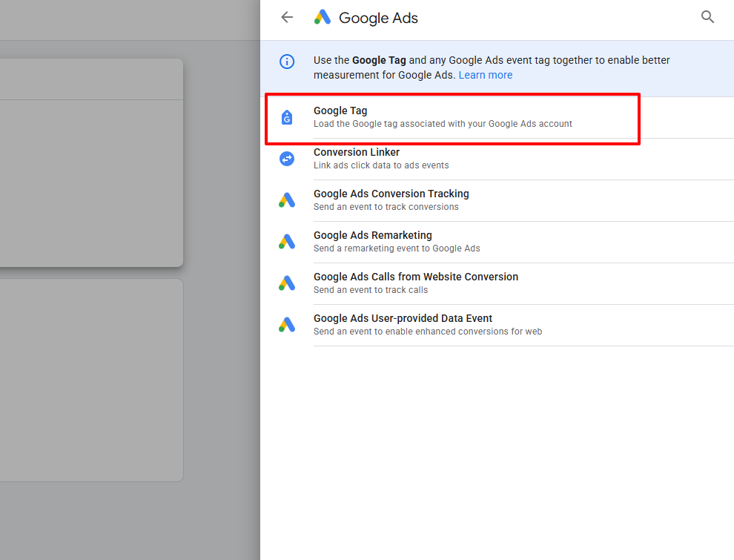Click 'Send an event to track conversions'
This screenshot has width=734, height=560.
click(386, 207)
